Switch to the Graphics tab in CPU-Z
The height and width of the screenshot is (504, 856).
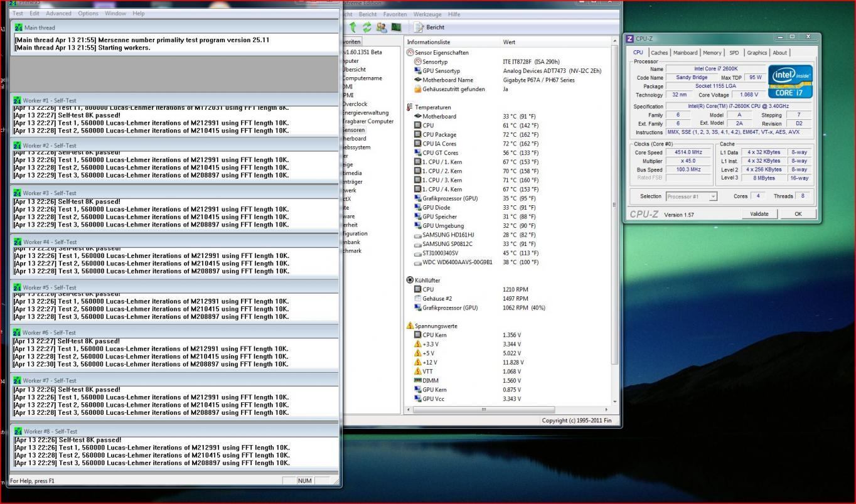pyautogui.click(x=757, y=53)
